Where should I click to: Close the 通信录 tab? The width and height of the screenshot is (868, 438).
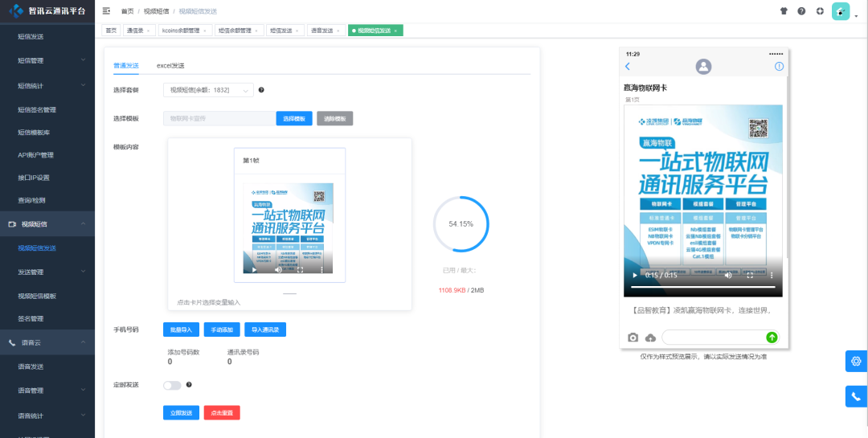click(x=149, y=31)
